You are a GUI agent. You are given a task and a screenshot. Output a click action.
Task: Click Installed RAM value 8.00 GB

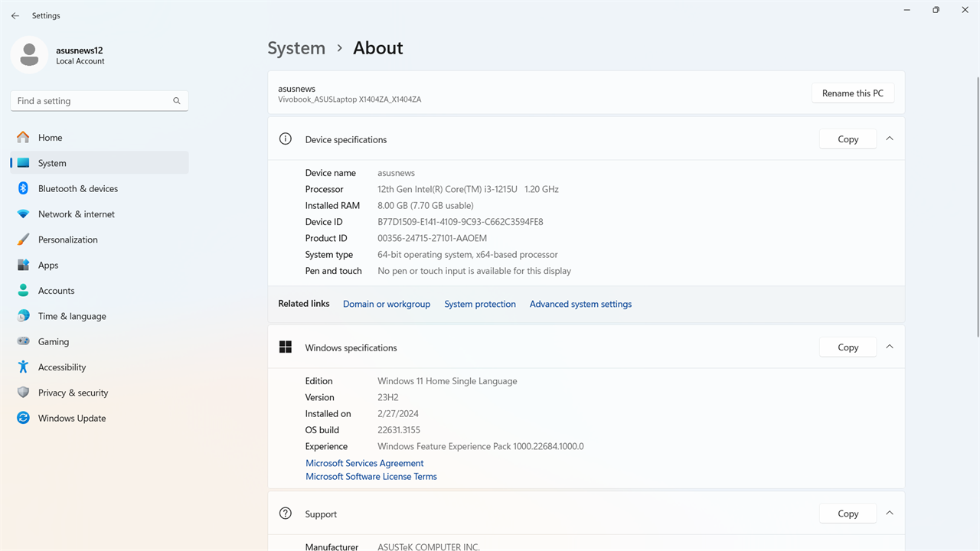coord(426,205)
